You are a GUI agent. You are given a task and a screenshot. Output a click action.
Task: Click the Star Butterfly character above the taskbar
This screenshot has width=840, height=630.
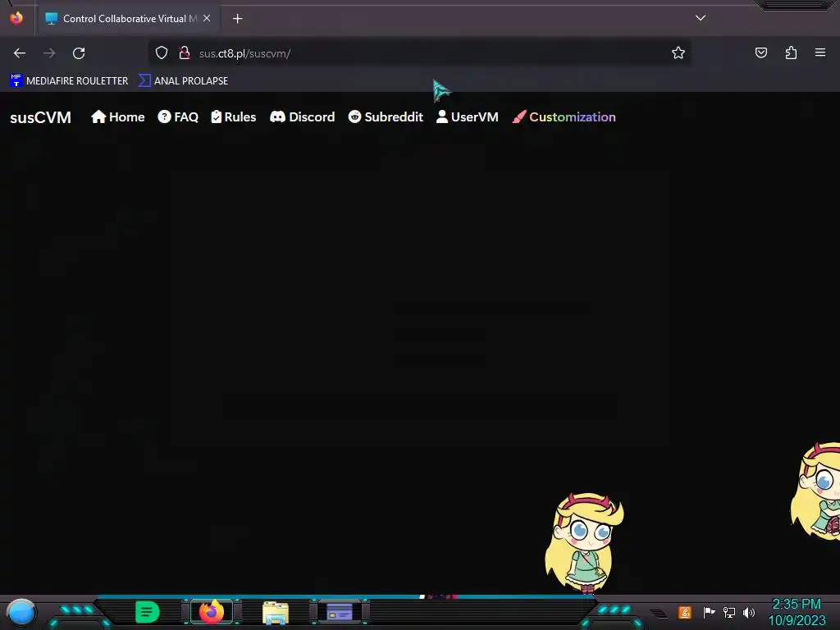coord(584,543)
